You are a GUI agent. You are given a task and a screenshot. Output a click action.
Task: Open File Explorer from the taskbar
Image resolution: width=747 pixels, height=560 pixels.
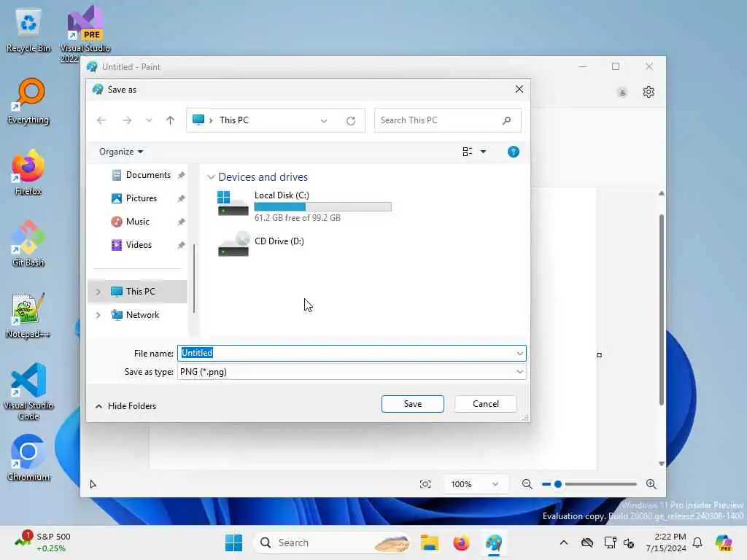pos(429,542)
